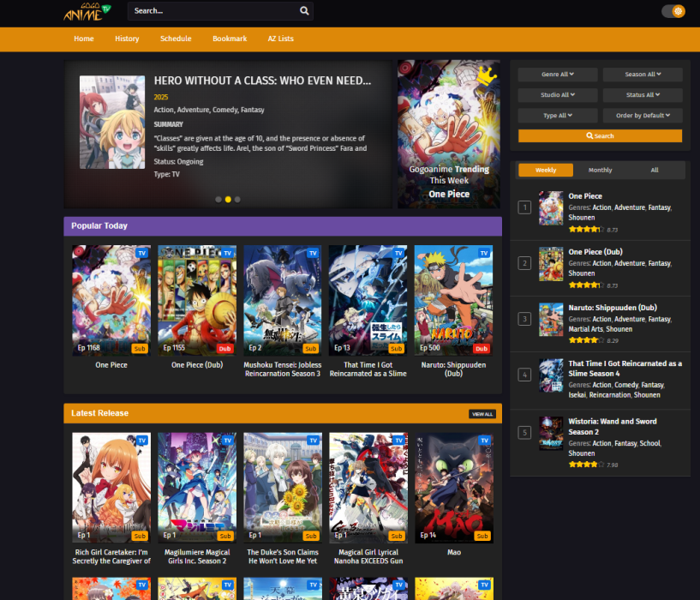Open Wistoria: Wand and Sword Season 2 title

[613, 427]
